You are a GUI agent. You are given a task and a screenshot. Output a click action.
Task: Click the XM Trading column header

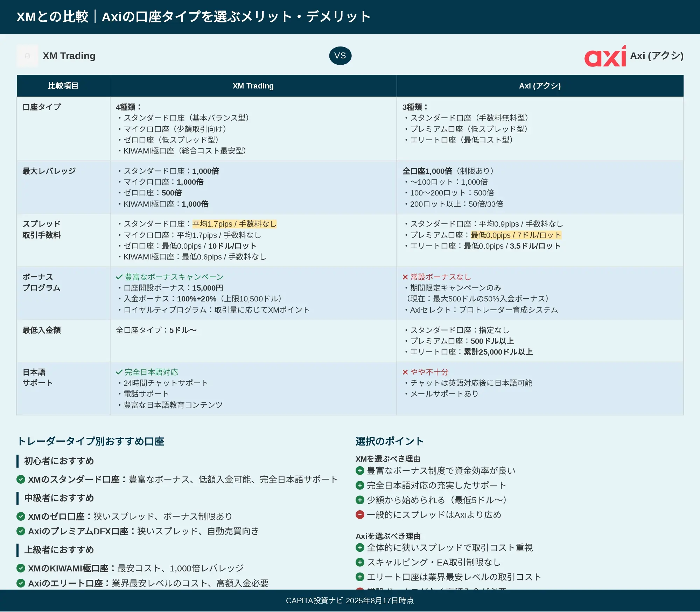253,86
